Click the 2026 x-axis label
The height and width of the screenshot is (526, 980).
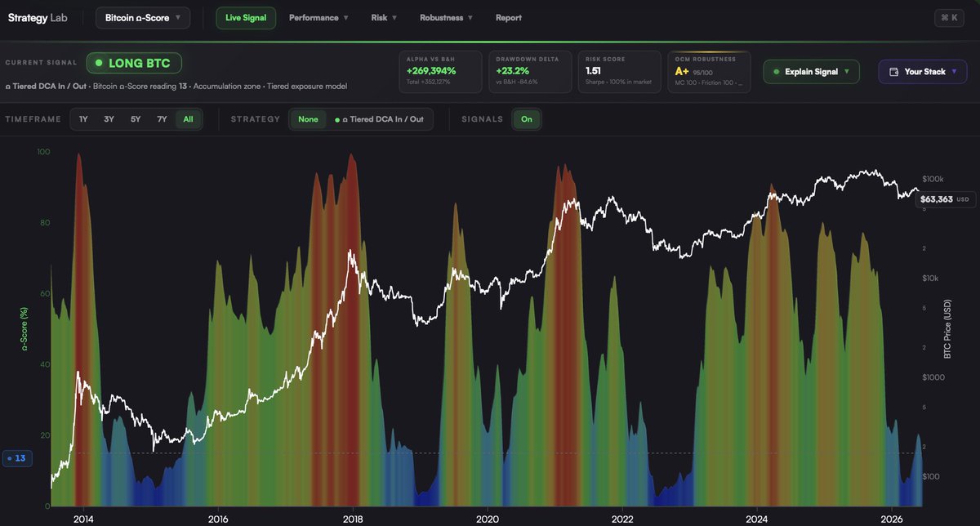pyautogui.click(x=893, y=518)
